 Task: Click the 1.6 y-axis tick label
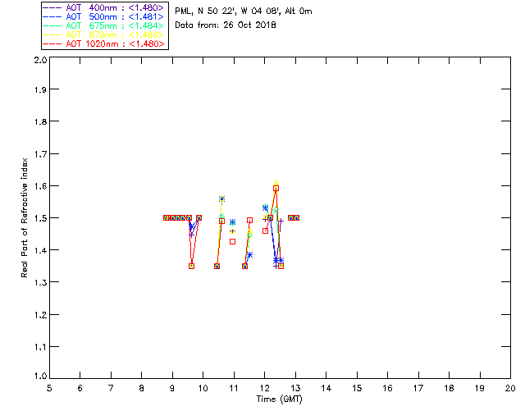[40, 186]
